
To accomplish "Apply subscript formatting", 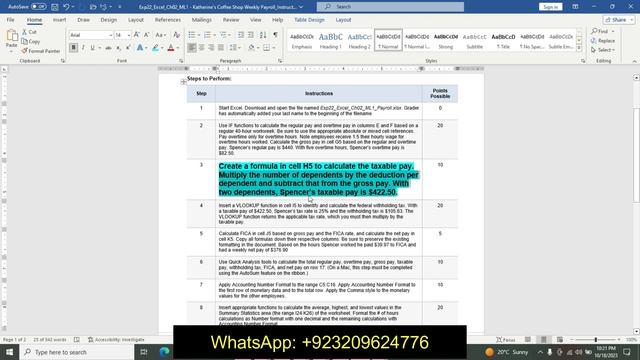I will pos(118,48).
